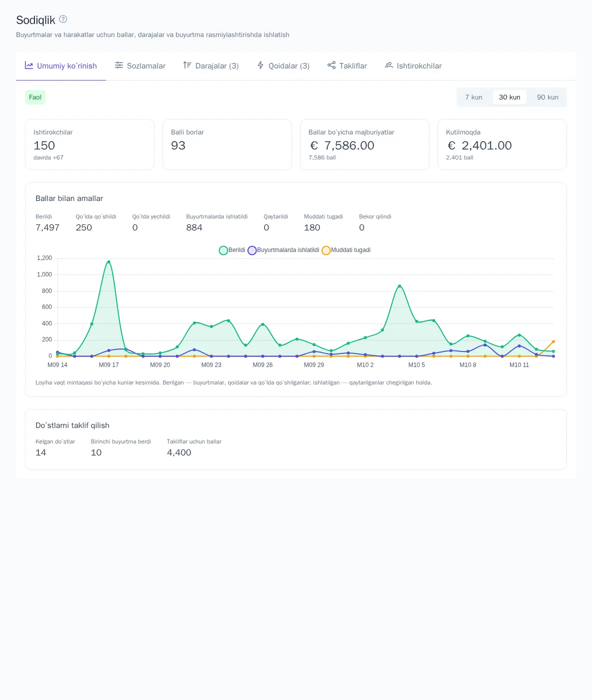Image resolution: width=592 pixels, height=700 pixels.
Task: Click the Takliflar uchun ballar value 4,400
Action: point(179,452)
